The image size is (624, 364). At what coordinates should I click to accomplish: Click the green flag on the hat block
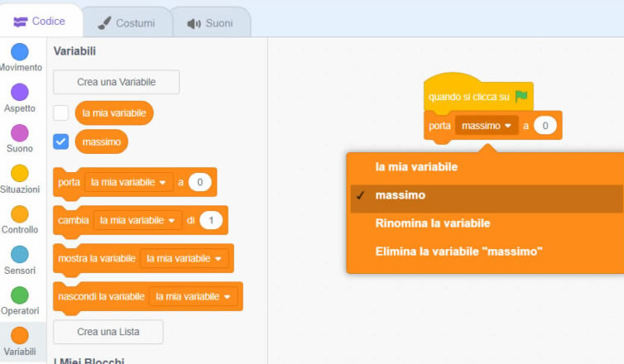click(521, 96)
